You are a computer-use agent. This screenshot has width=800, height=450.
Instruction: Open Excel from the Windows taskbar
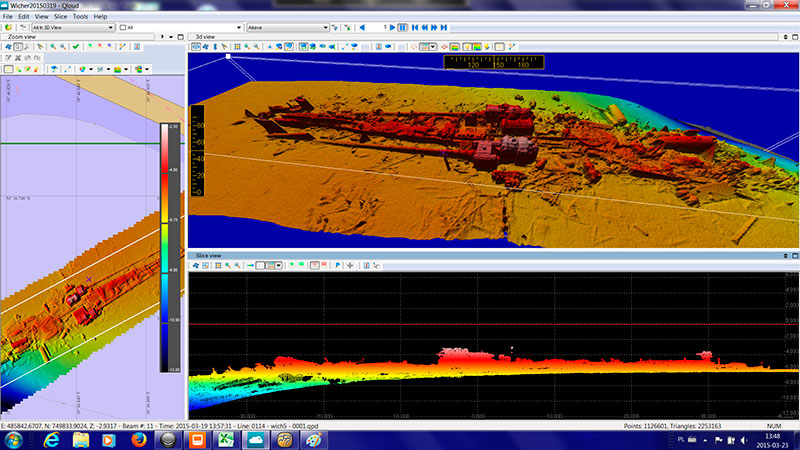point(226,438)
